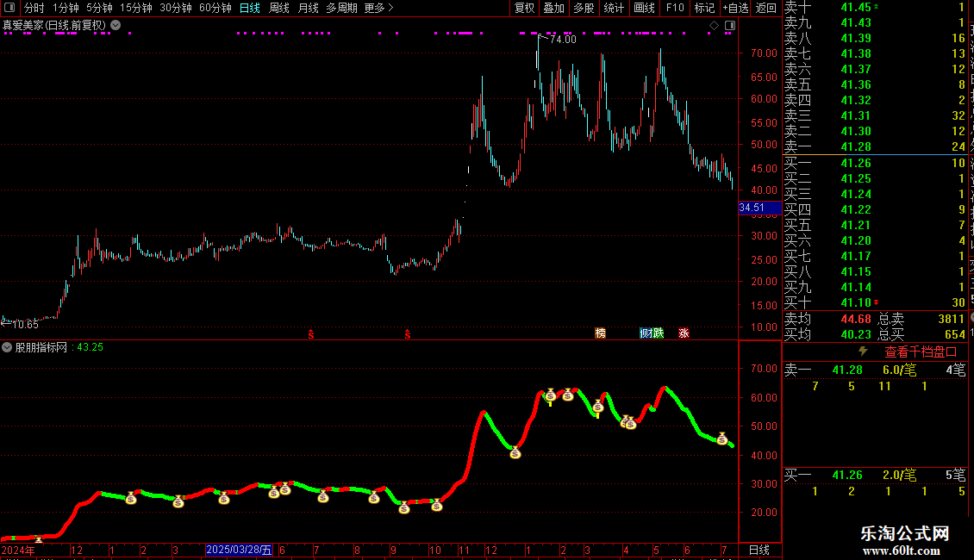Click the 43.25 indicator value
974x560 pixels.
pyautogui.click(x=90, y=348)
